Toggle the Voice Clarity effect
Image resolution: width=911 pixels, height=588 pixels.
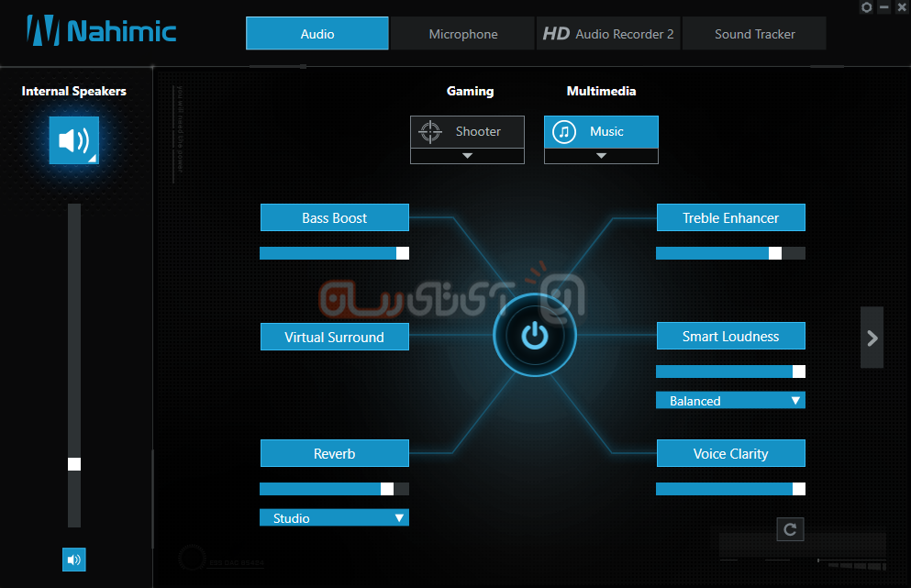[730, 453]
